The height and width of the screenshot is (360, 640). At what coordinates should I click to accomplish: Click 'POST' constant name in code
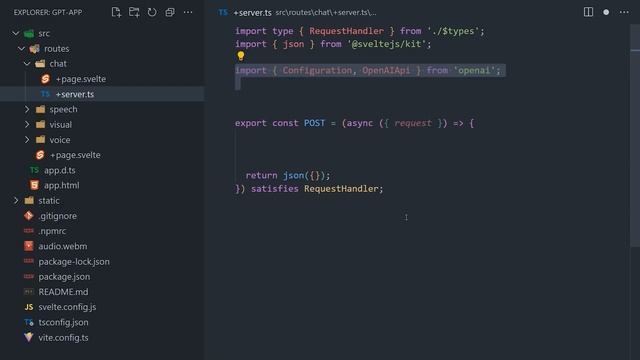tap(314, 123)
